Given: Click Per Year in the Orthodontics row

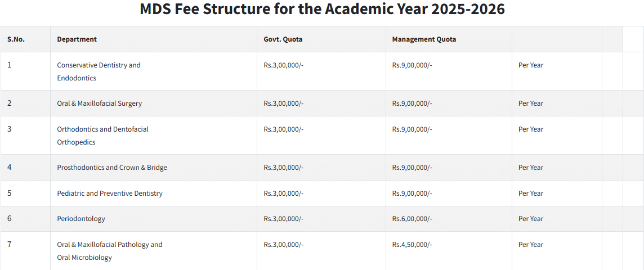Looking at the screenshot, I should click(530, 129).
